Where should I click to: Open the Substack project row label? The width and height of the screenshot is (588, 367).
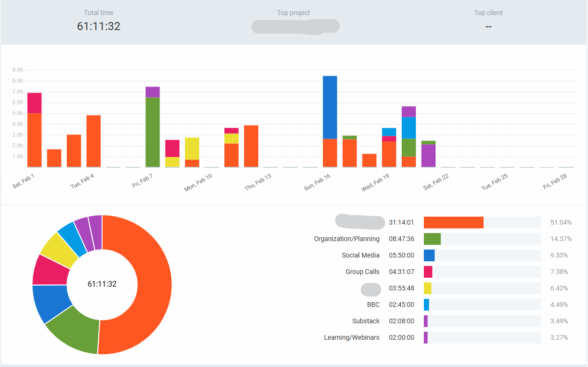[366, 321]
